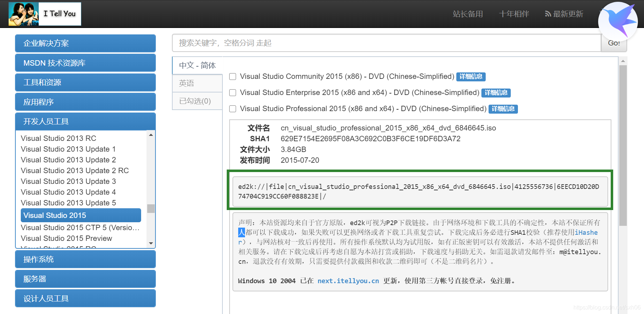Image resolution: width=644 pixels, height=314 pixels.
Task: Click product list scrollbar up arrow
Action: pyautogui.click(x=151, y=135)
